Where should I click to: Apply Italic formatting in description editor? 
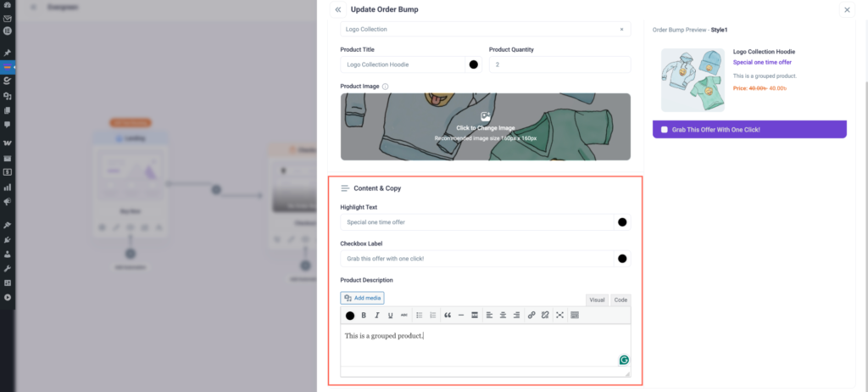(377, 315)
